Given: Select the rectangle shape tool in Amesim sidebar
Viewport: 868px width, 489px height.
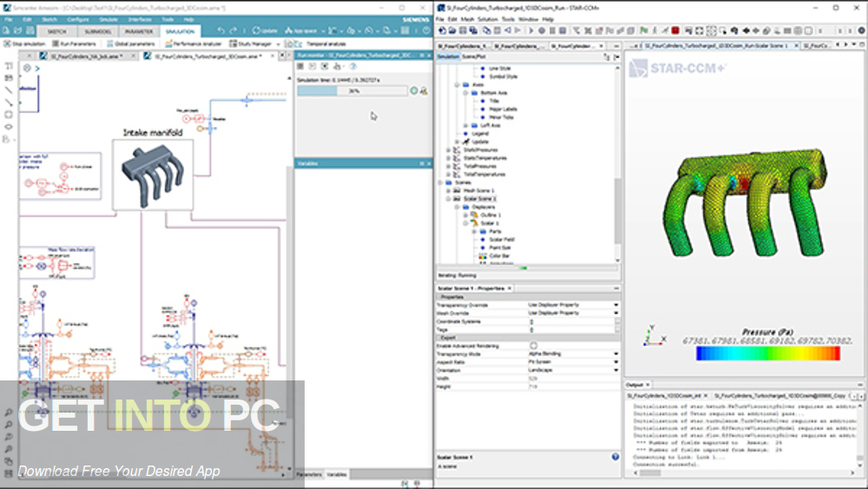Looking at the screenshot, I should 9,115.
